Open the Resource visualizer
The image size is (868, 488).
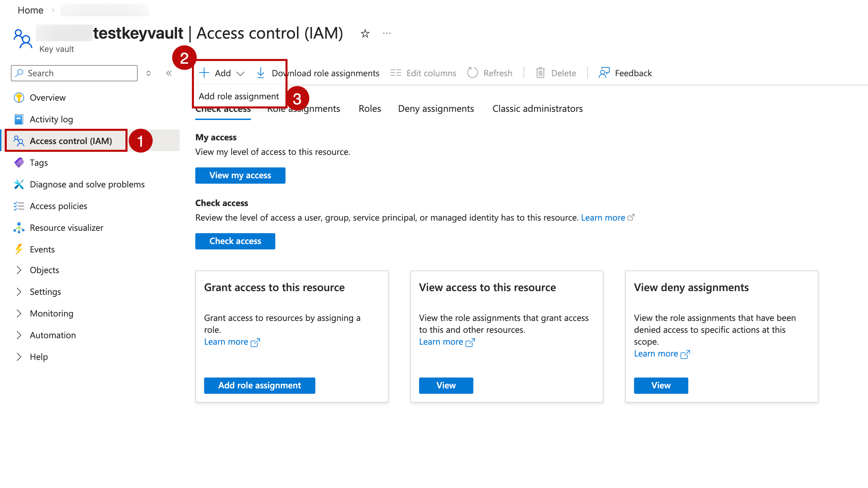[x=66, y=227]
